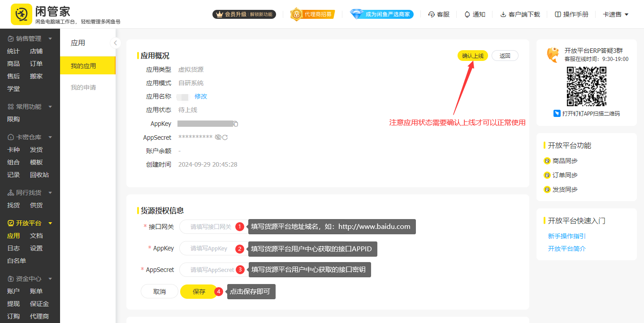Collapse the 开放平台 sidebar section

pyautogui.click(x=50, y=223)
